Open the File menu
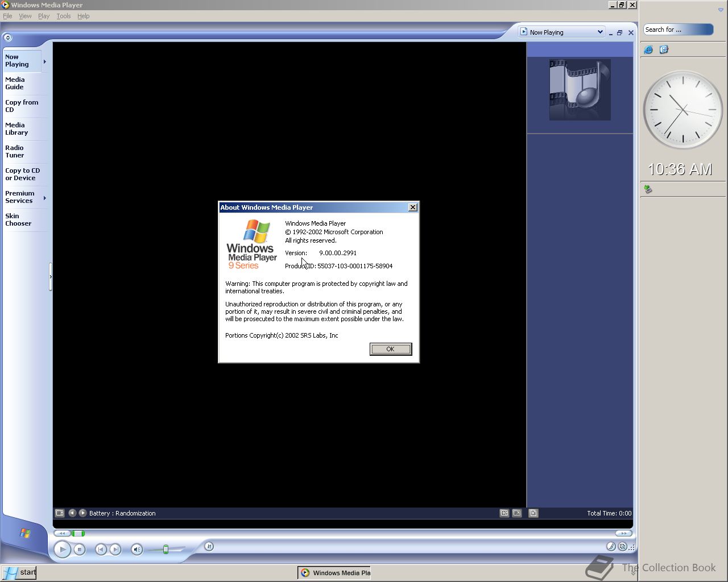This screenshot has height=582, width=728. (x=7, y=16)
